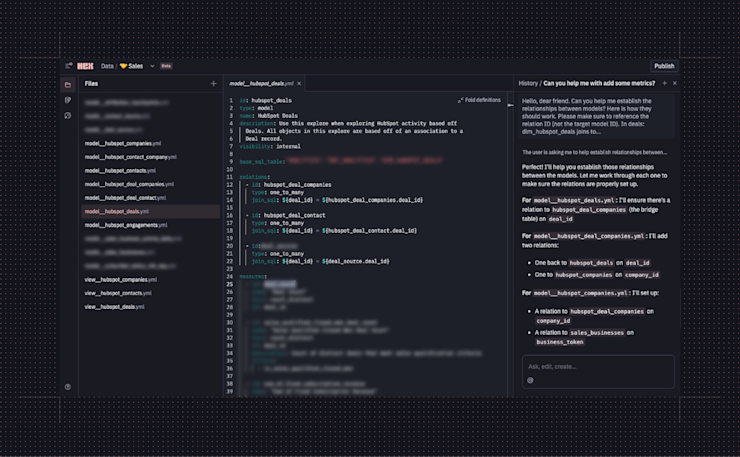The width and height of the screenshot is (740, 457).
Task: Click 'measures:' on line 24
Action: click(x=253, y=277)
